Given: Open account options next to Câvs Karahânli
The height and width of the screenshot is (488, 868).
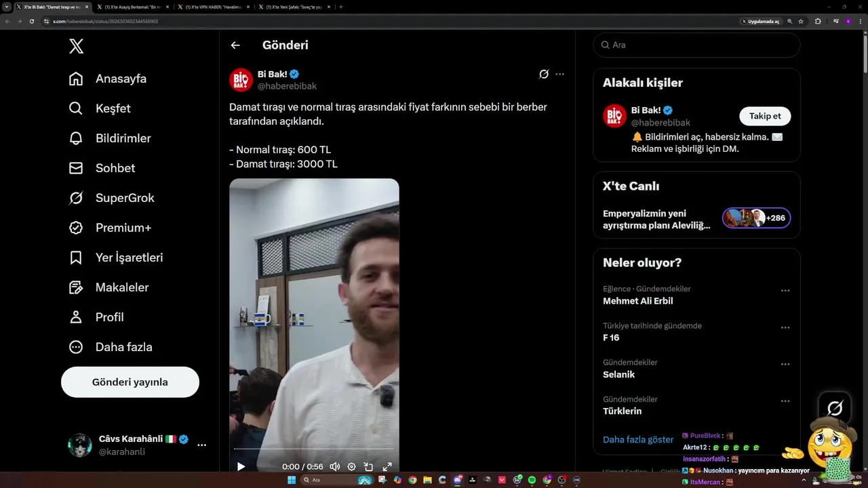Looking at the screenshot, I should click(201, 445).
